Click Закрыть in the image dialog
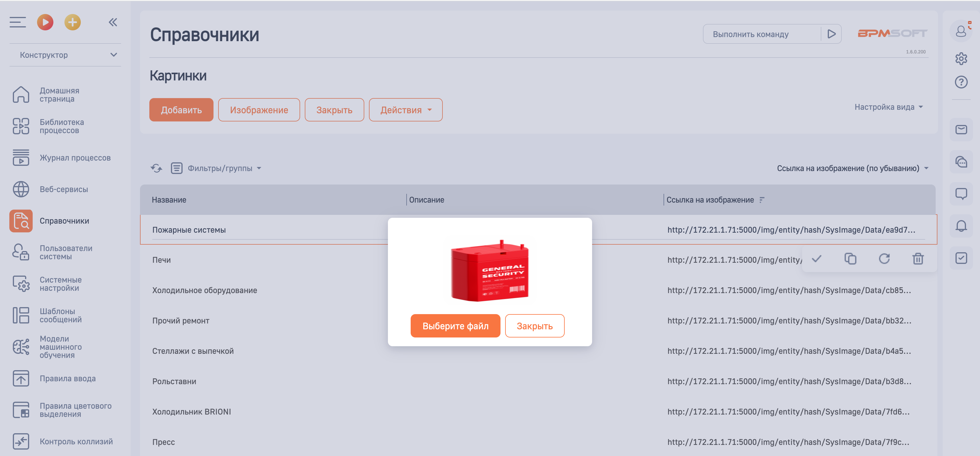The width and height of the screenshot is (980, 456). click(x=534, y=326)
